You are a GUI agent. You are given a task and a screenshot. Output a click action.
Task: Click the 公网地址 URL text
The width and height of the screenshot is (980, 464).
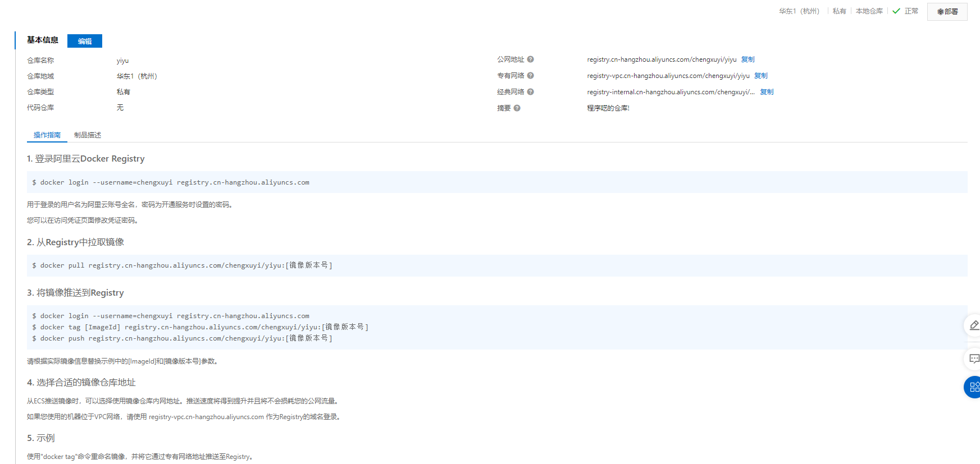tap(662, 59)
